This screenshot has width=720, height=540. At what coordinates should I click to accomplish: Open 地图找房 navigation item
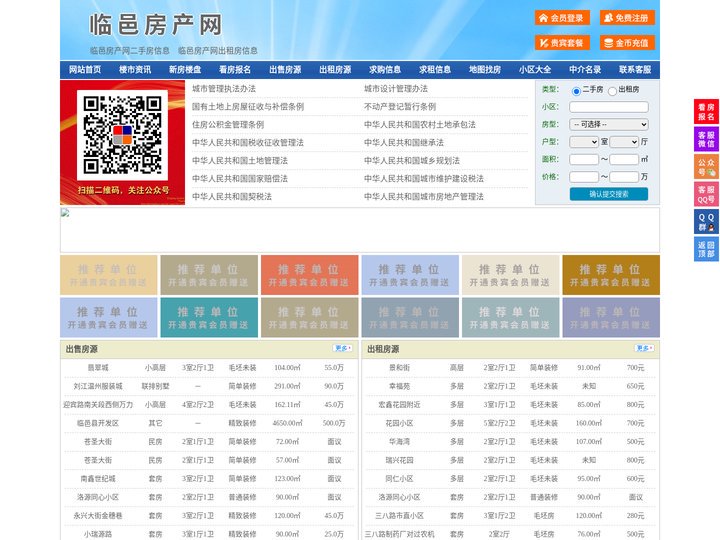pos(485,70)
